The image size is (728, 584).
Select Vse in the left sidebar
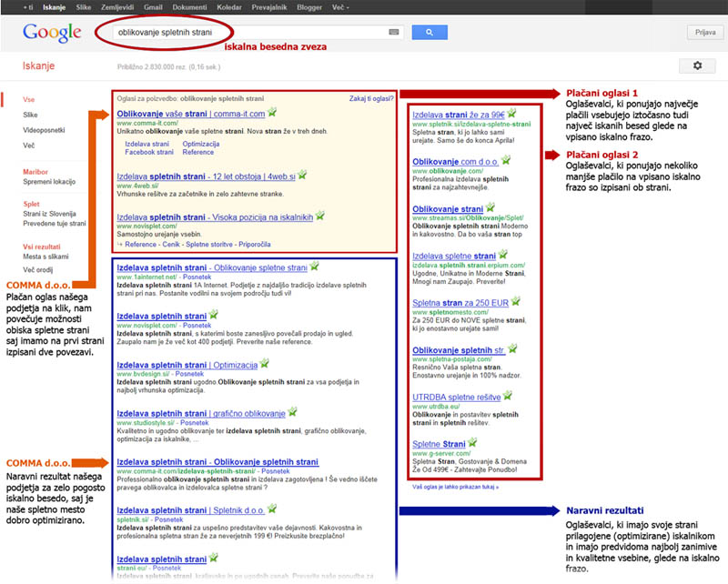(x=29, y=99)
